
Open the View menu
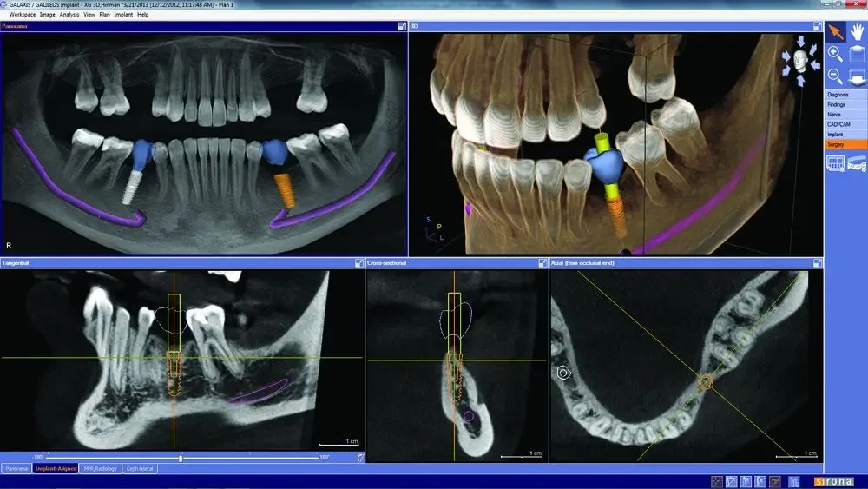tap(89, 15)
